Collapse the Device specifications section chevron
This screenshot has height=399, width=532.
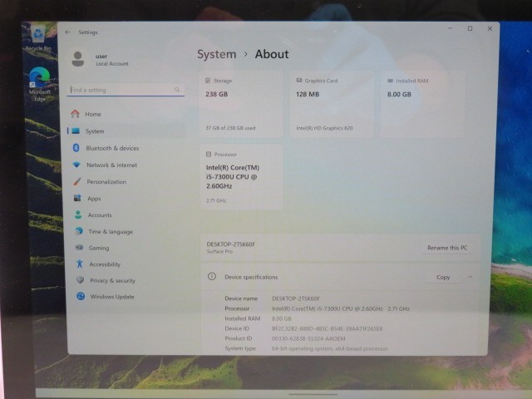(x=470, y=277)
